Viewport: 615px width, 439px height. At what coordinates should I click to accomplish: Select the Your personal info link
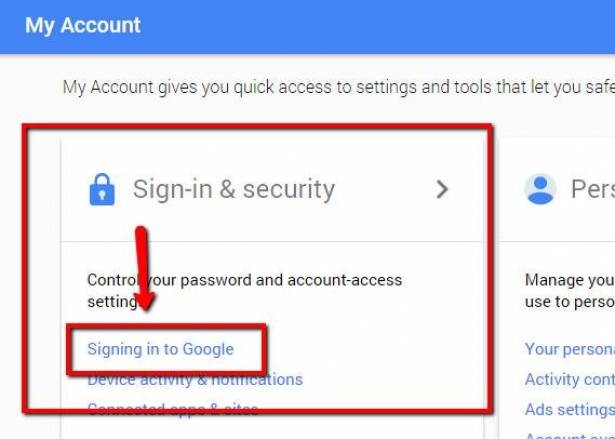(570, 349)
